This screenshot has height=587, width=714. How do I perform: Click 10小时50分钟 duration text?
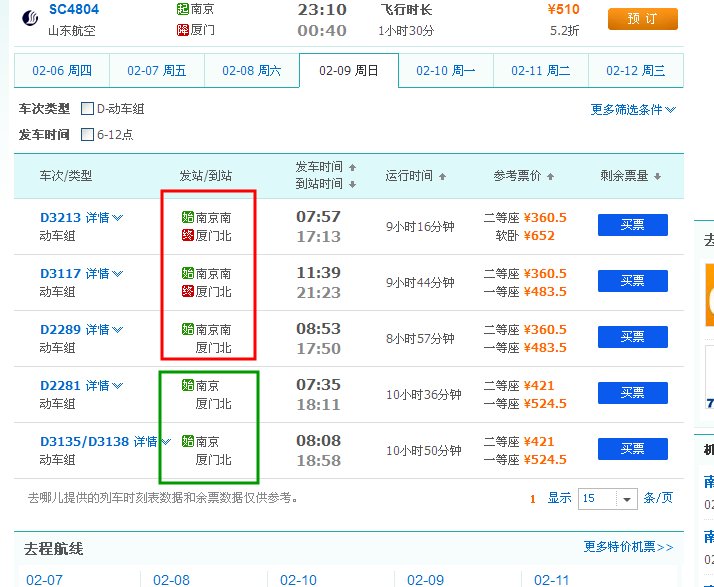[x=424, y=450]
